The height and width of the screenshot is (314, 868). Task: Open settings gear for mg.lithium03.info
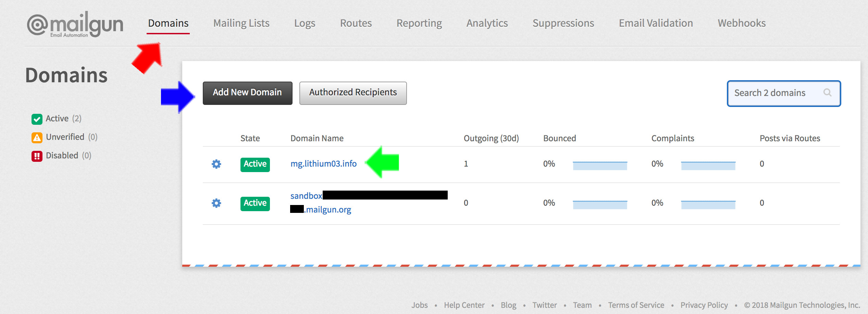pos(216,164)
